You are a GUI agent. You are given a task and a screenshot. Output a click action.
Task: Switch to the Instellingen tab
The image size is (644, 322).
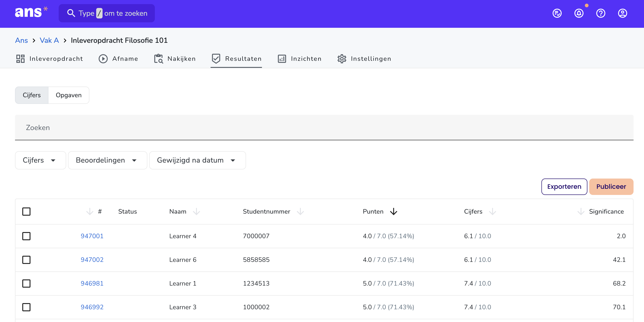point(364,59)
